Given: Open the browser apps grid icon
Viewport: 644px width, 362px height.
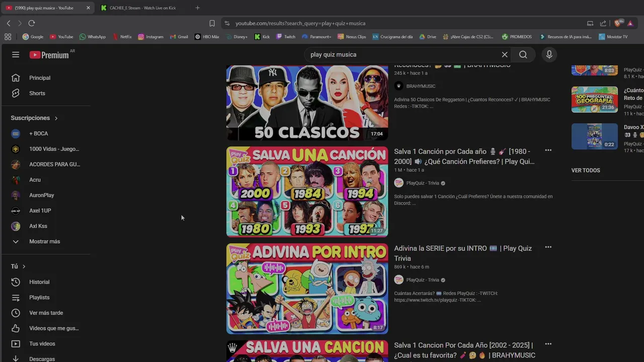Looking at the screenshot, I should click(8, 37).
